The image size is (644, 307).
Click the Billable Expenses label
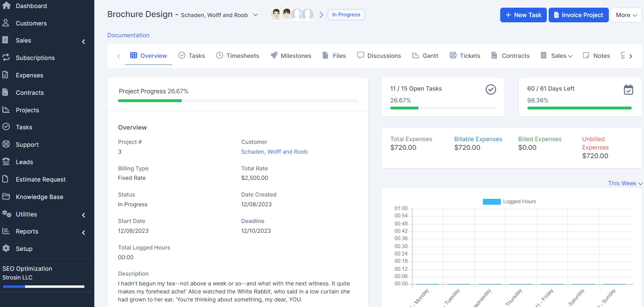coord(478,139)
